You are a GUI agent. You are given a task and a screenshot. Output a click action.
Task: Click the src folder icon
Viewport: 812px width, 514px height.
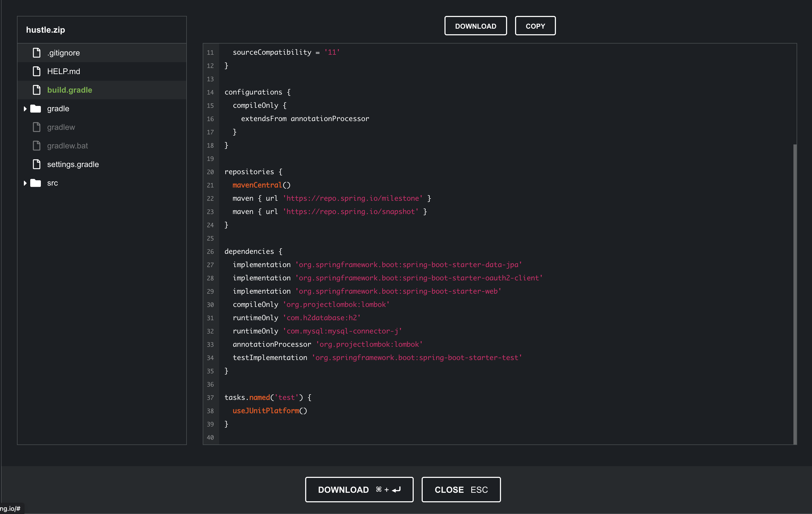[x=35, y=183]
